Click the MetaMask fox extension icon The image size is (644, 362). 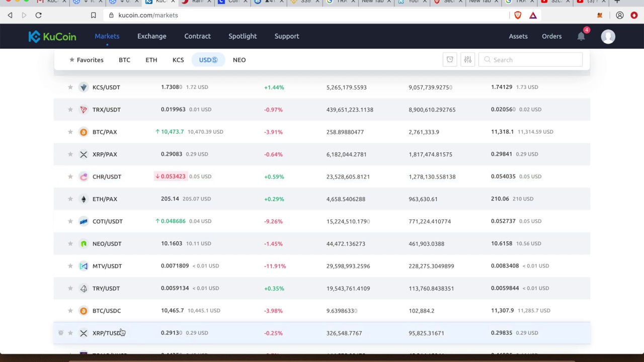point(600,15)
